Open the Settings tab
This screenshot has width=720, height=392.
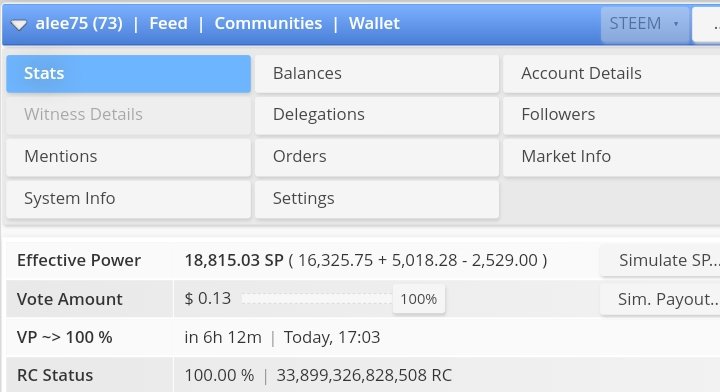coord(377,199)
